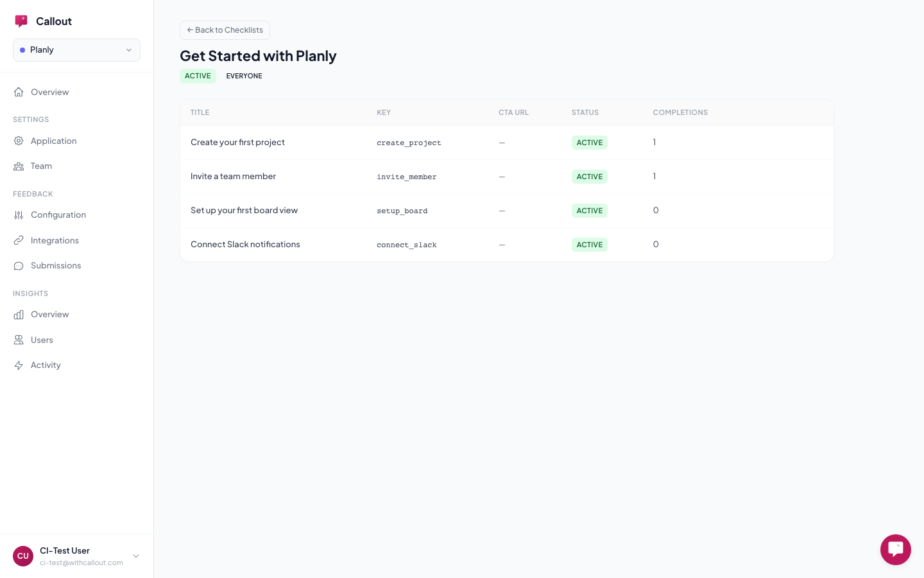Click the gear icon for Application
Viewport: 924px width, 578px height.
tap(19, 141)
